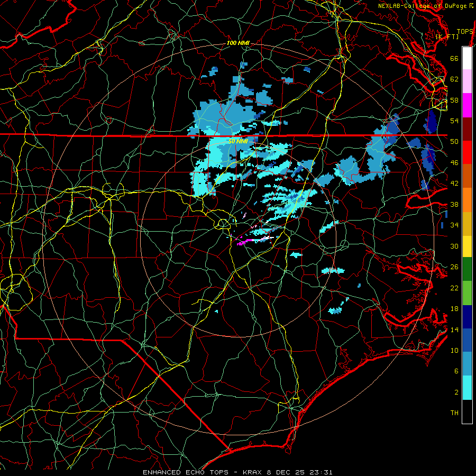Click the cyan 2 kft legend swatch
This screenshot has height=476, width=476.
[467, 388]
